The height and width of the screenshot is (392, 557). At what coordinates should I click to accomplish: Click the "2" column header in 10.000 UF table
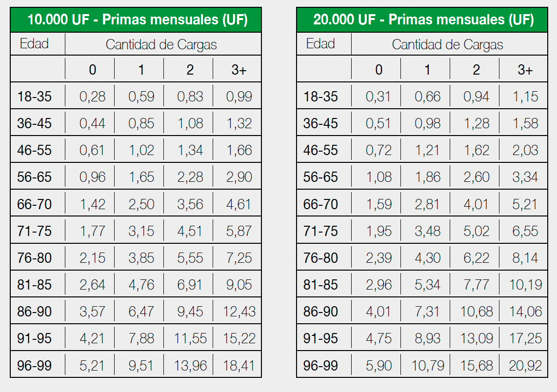tap(190, 70)
